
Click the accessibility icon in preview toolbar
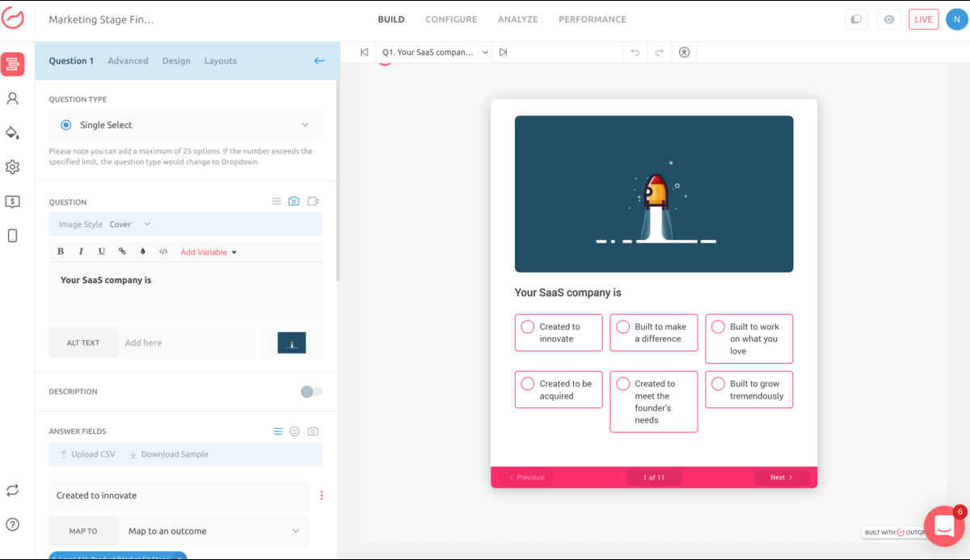pos(684,53)
